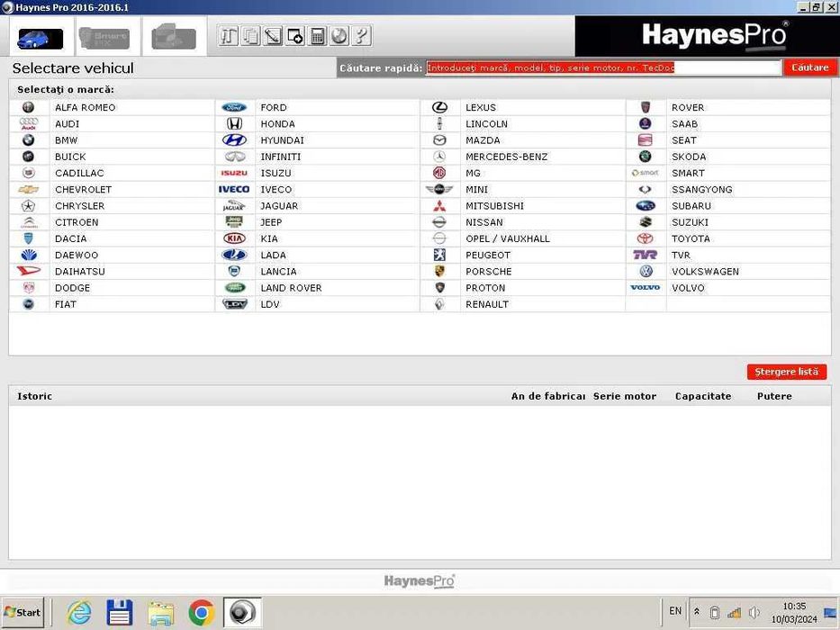Click the red Căutare button
This screenshot has width=840, height=630.
(x=810, y=67)
